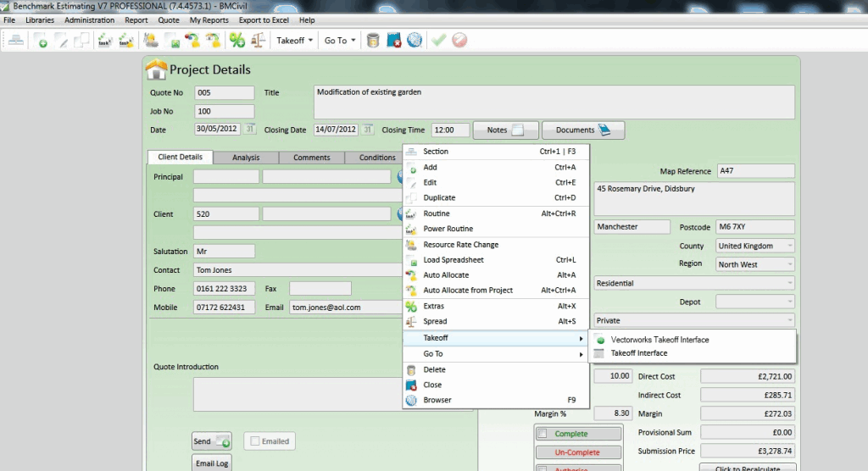The width and height of the screenshot is (868, 471).
Task: Open the File menu
Action: coord(9,20)
